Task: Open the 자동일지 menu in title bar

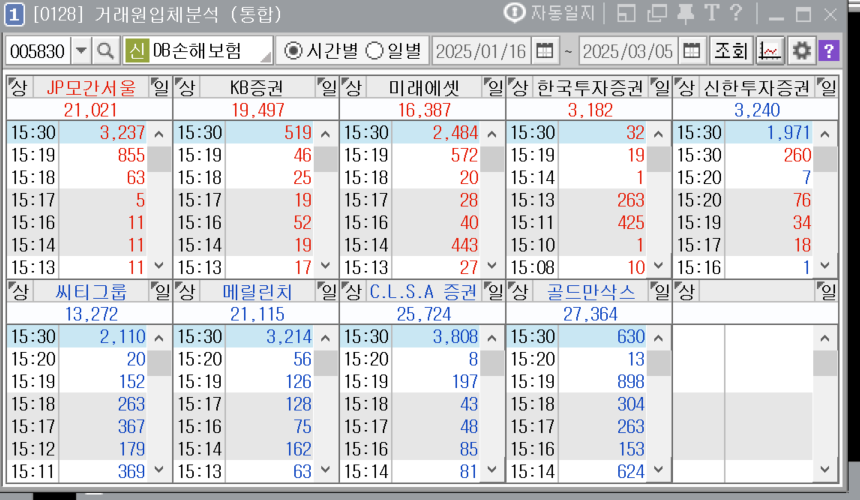Action: 549,13
